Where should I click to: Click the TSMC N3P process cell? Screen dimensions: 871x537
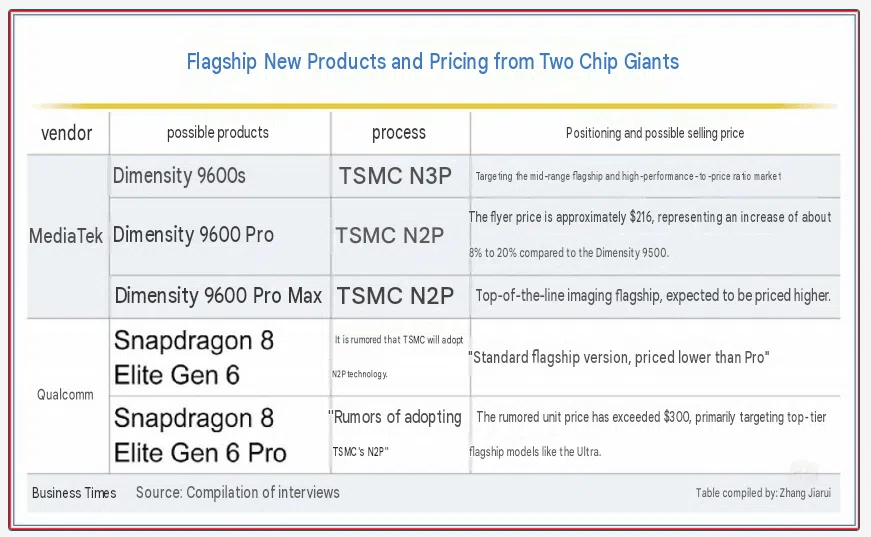pos(396,176)
